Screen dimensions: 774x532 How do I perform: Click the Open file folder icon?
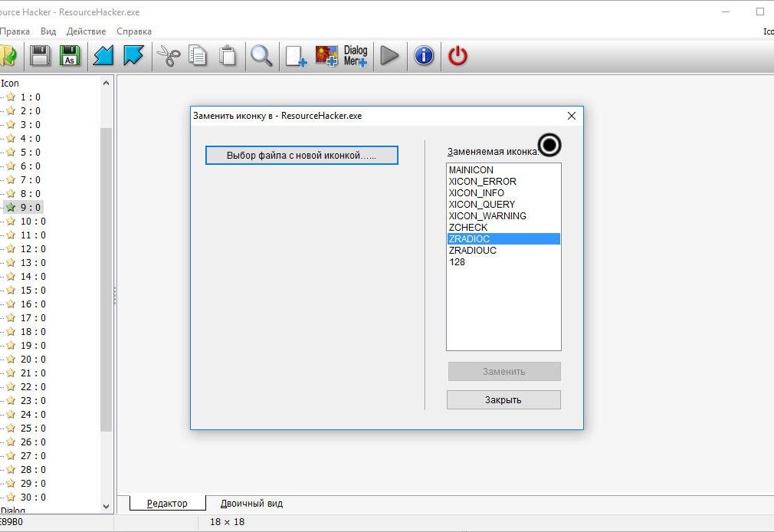(x=8, y=55)
